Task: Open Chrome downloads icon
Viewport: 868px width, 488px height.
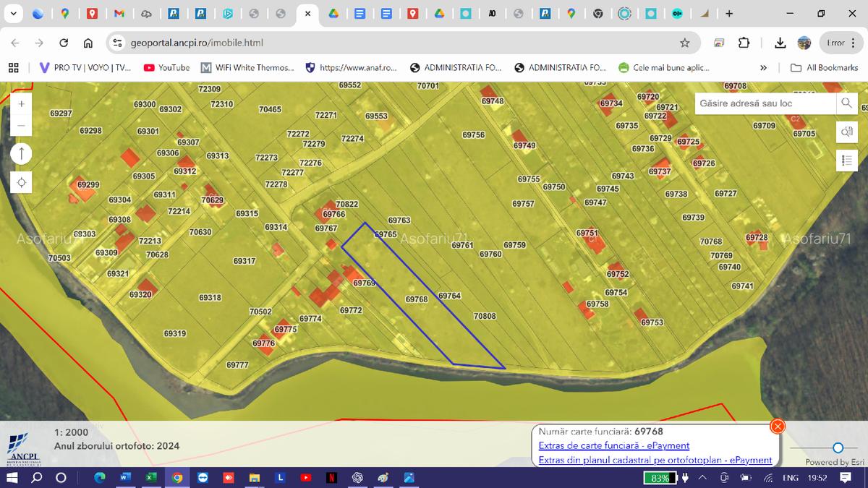Action: pos(780,43)
